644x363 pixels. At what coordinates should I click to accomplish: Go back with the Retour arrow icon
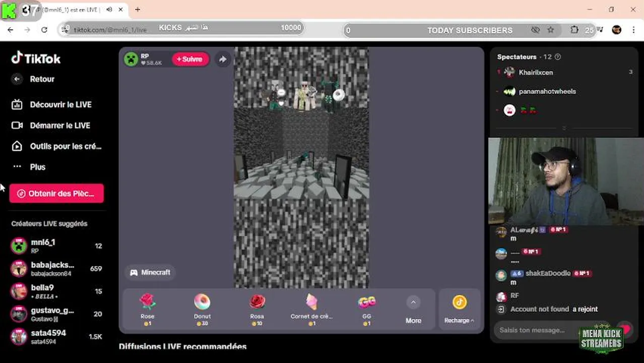coord(17,79)
